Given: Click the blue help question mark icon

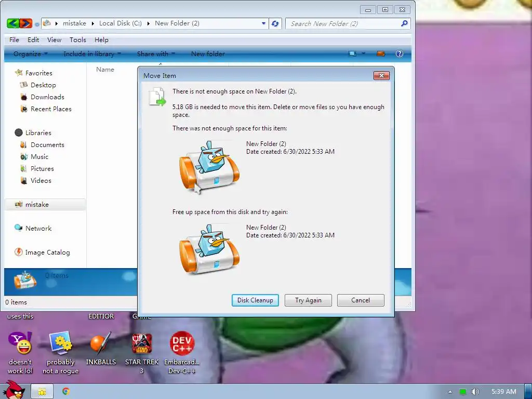Looking at the screenshot, I should [400, 54].
